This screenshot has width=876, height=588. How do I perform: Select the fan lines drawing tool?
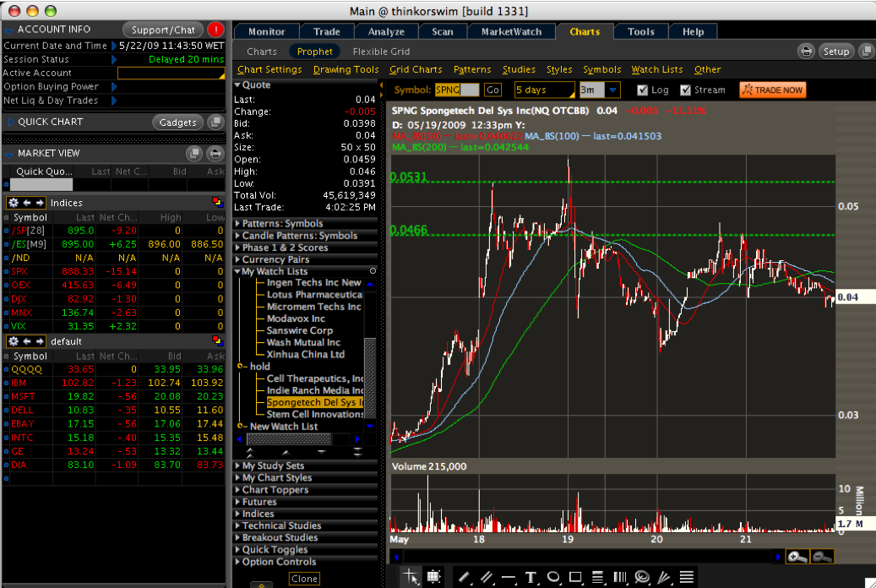point(664,577)
